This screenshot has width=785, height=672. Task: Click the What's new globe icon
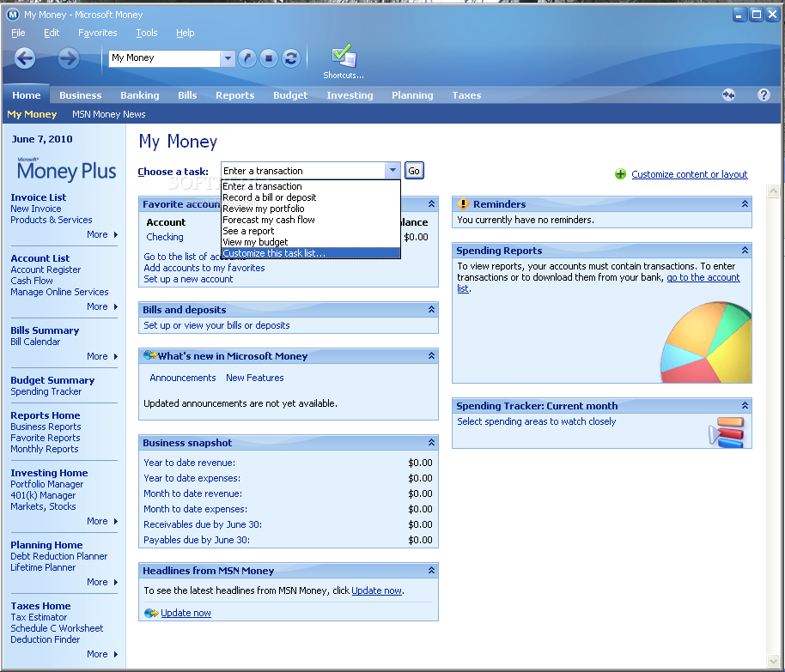150,355
